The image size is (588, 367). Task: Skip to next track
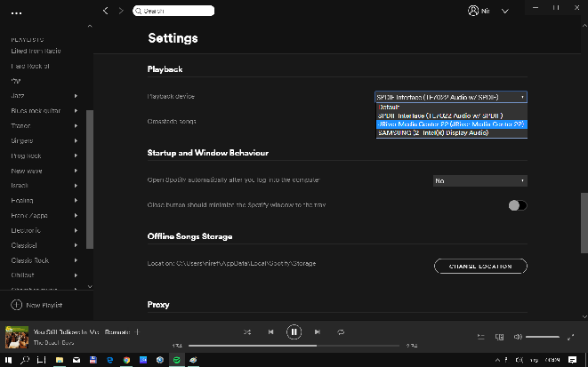[318, 332]
